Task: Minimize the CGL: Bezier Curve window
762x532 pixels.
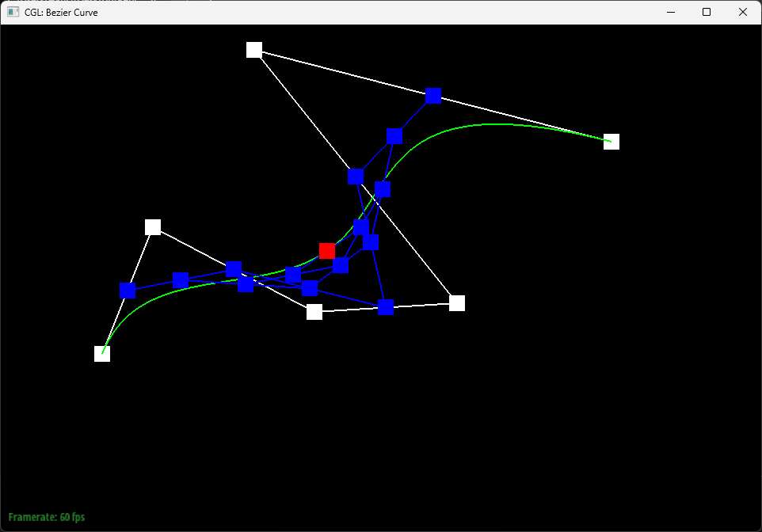Action: pos(671,12)
